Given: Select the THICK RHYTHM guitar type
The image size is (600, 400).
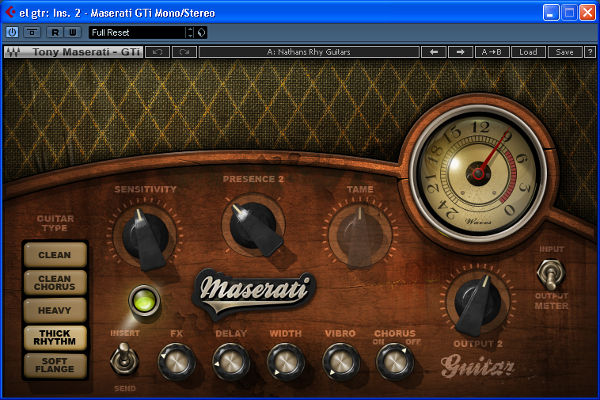Looking at the screenshot, I should point(55,338).
